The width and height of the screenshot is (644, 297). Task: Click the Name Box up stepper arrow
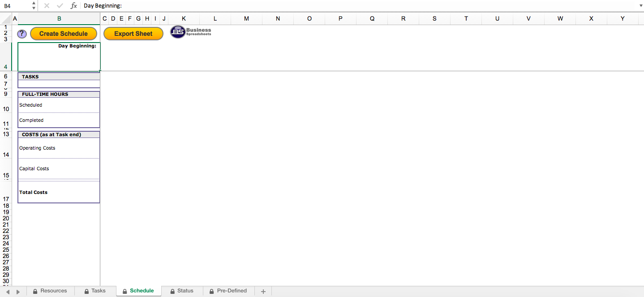33,3
